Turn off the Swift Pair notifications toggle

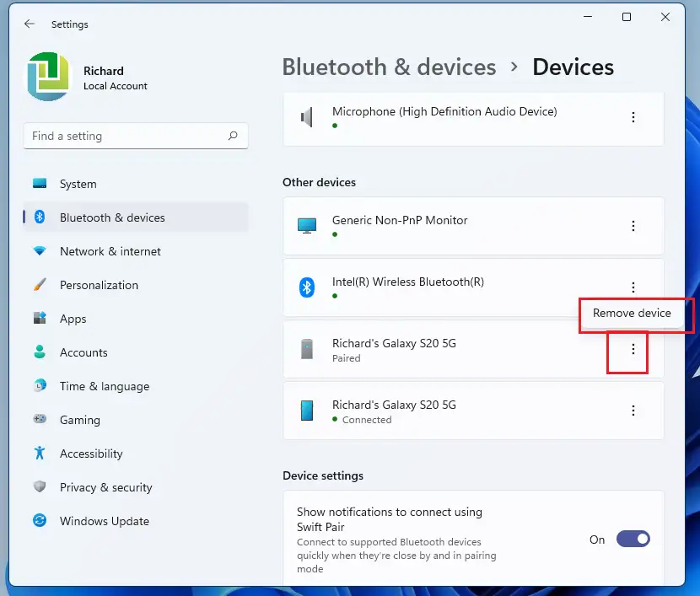pos(633,539)
